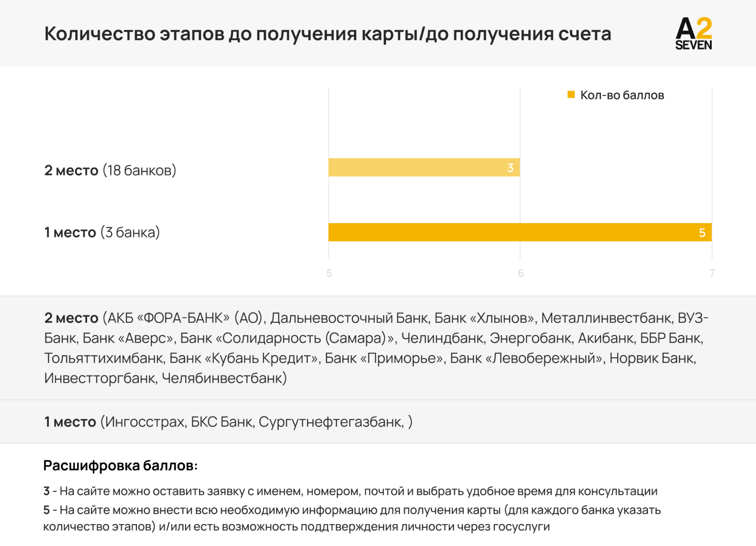
Task: Click the axis tick value 6
Action: point(521,273)
